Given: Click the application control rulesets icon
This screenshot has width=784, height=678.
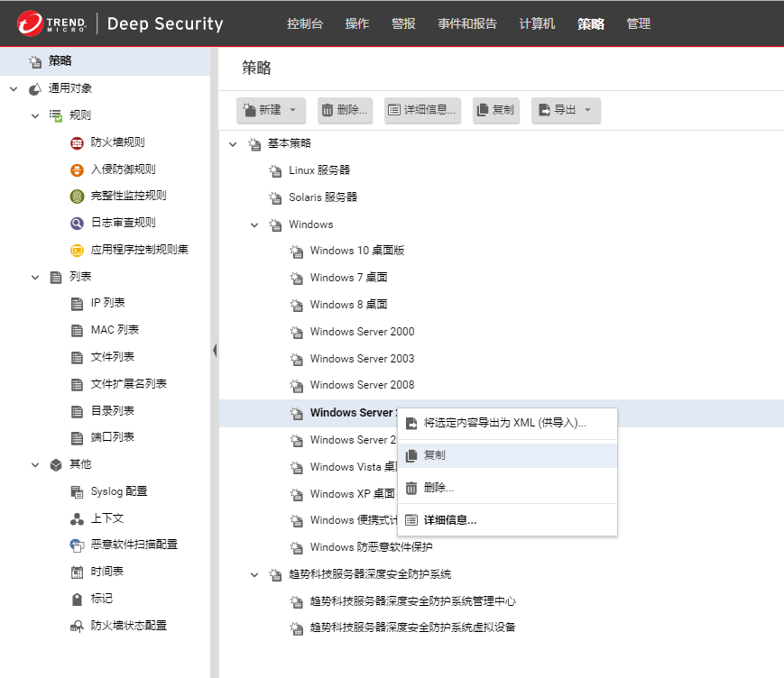Looking at the screenshot, I should (x=77, y=250).
